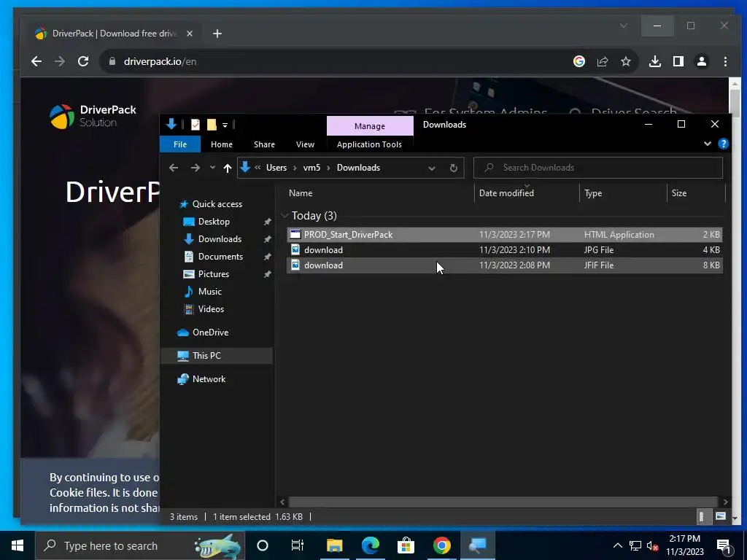Go up one folder level

(228, 168)
